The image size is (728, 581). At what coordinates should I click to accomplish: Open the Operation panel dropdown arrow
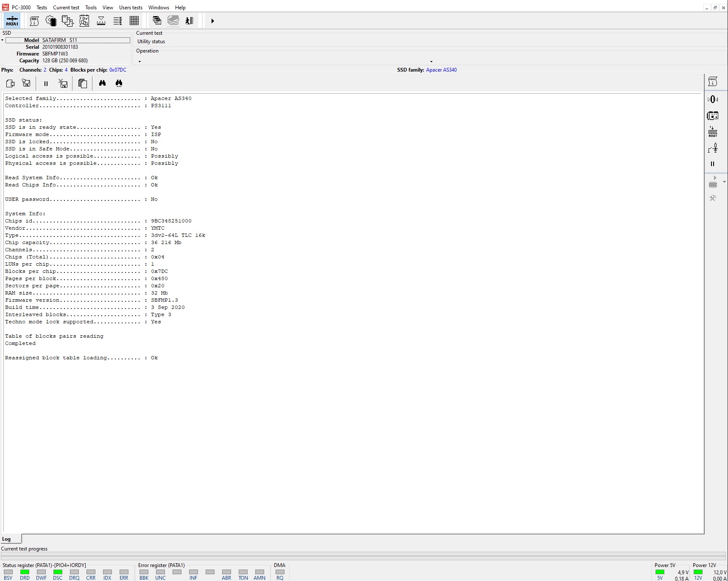click(139, 61)
